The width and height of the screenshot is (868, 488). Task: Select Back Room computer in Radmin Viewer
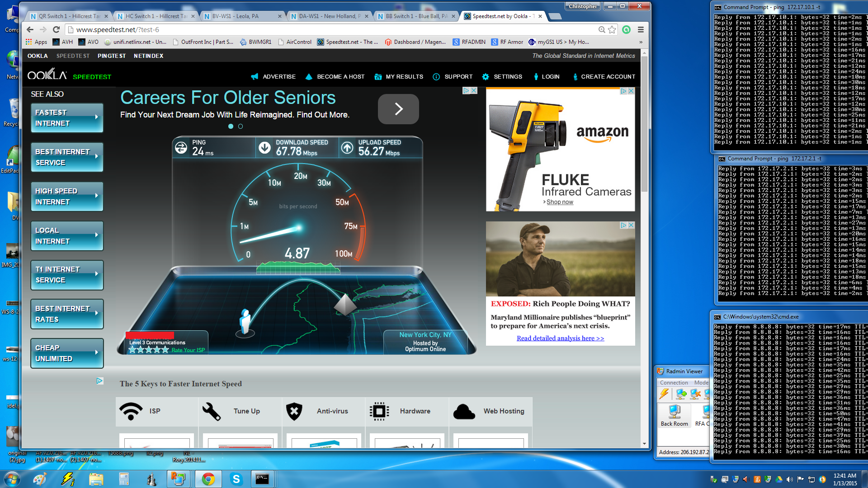[674, 416]
